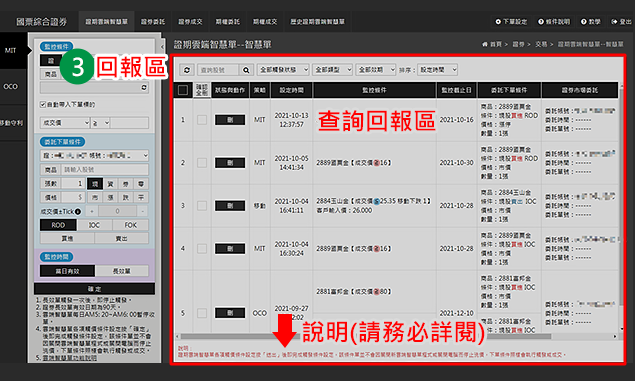The image size is (635, 381).
Task: Toggle the select-all checkbox in table header
Action: [183, 90]
